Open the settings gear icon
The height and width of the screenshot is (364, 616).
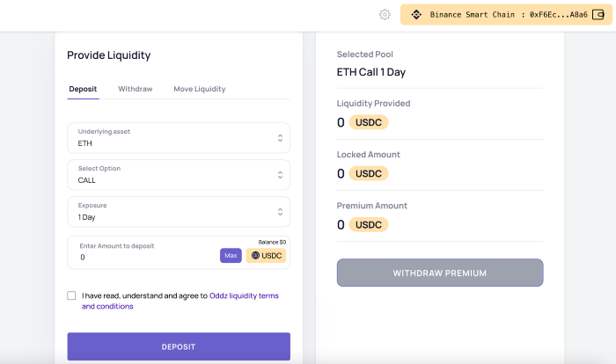385,15
